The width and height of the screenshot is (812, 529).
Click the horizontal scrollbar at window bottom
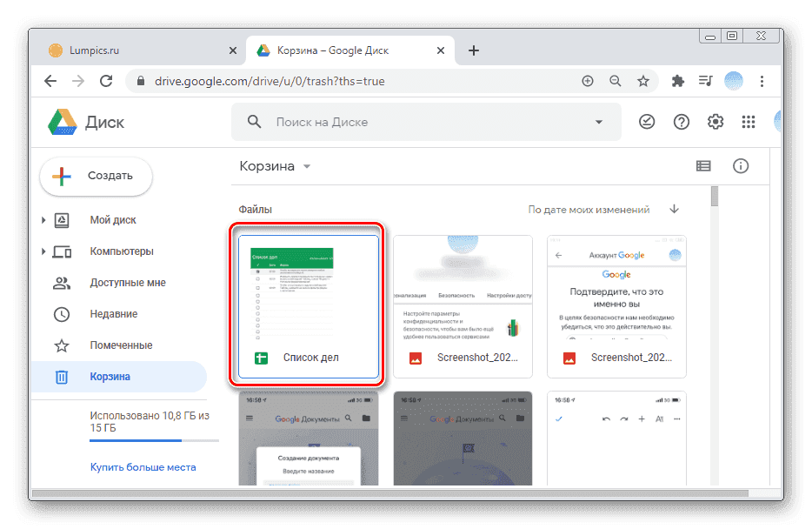click(x=390, y=494)
